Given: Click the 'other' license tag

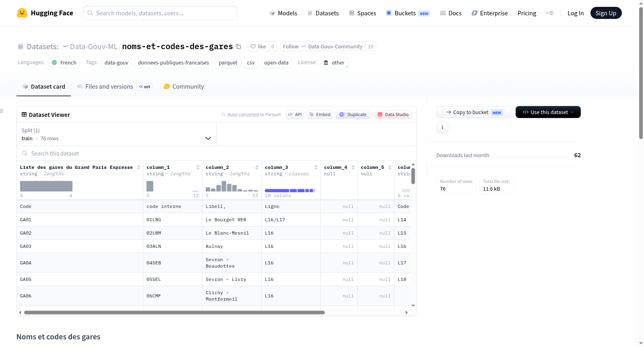Looking at the screenshot, I should click(334, 62).
